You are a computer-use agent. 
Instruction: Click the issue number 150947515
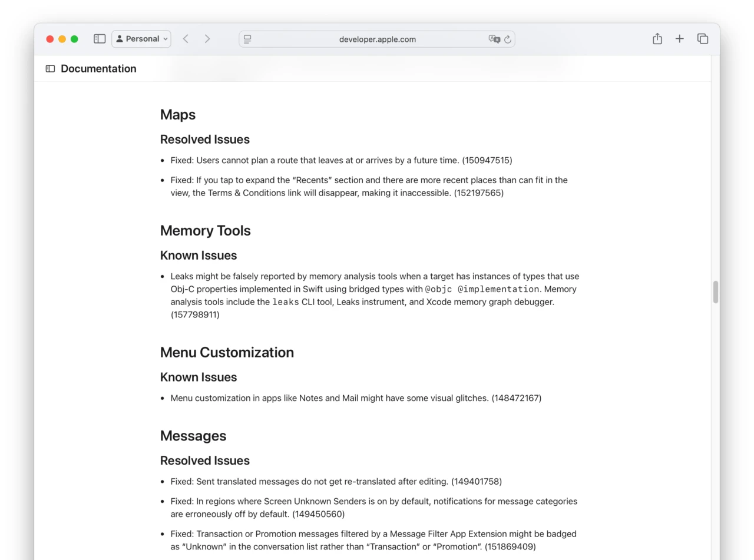490,160
